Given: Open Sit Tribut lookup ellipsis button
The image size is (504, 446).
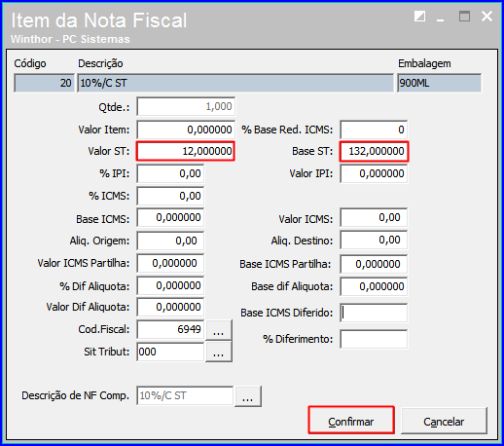Looking at the screenshot, I should pos(218,352).
